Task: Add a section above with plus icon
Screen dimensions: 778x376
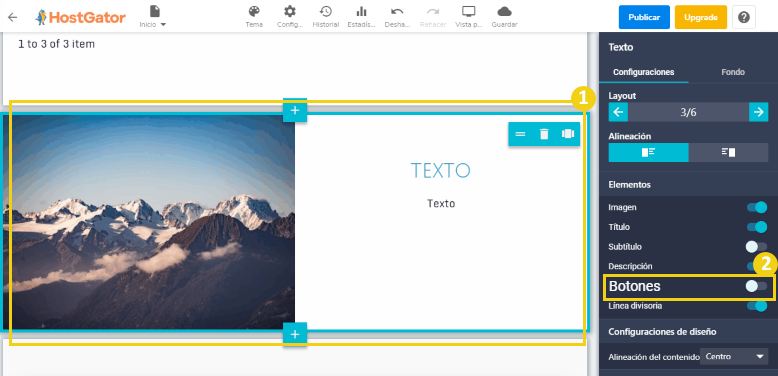Action: click(x=295, y=110)
